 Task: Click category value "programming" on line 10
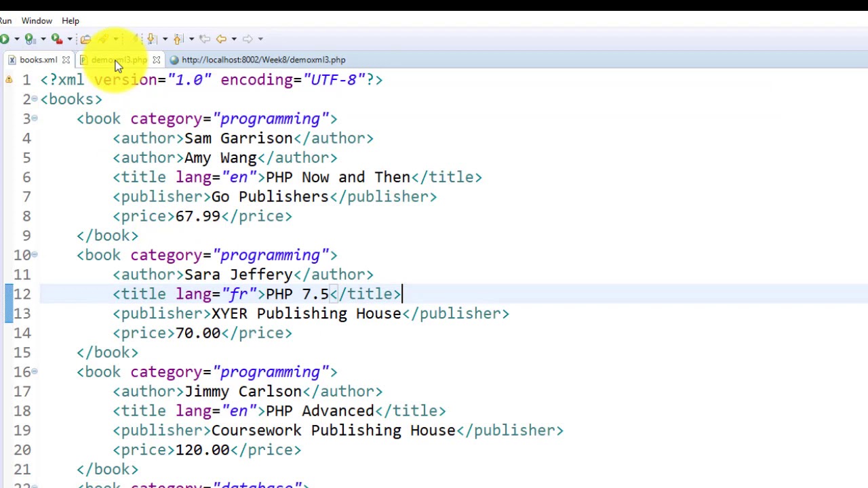point(270,256)
